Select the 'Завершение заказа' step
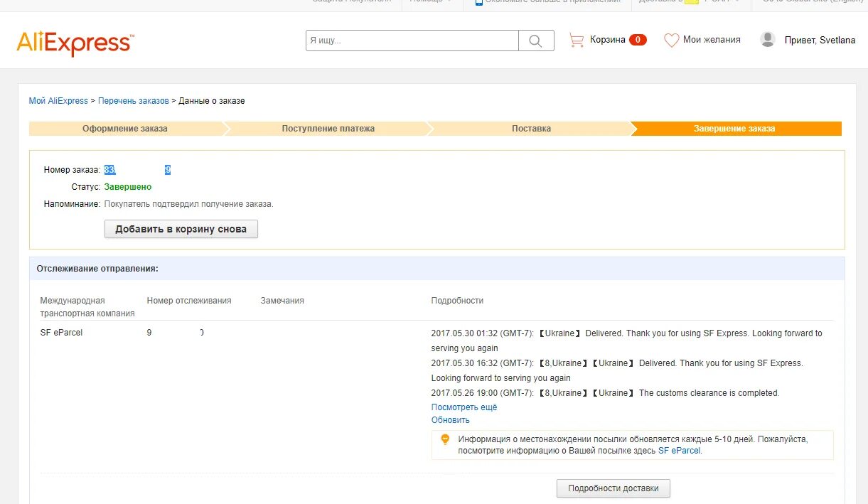The height and width of the screenshot is (504, 868). pos(734,129)
